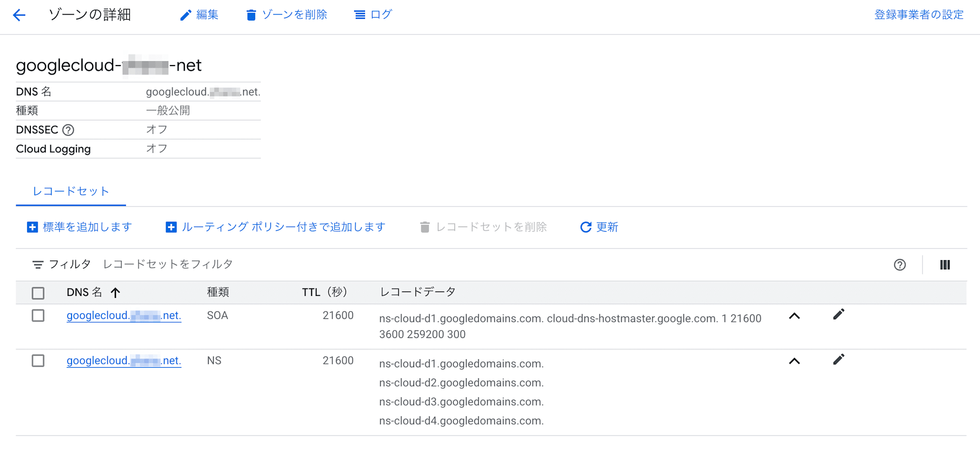This screenshot has width=980, height=455.
Task: Click the 一般公開 type value
Action: click(x=168, y=111)
